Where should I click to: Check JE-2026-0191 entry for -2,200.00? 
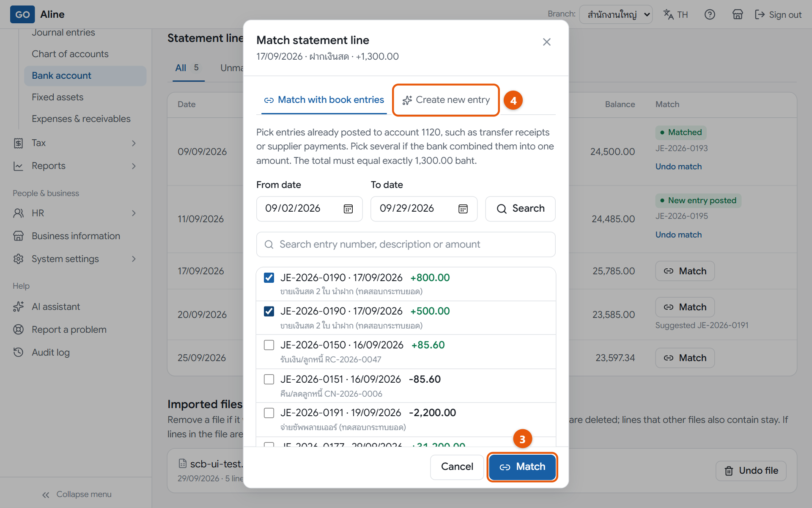(x=269, y=413)
